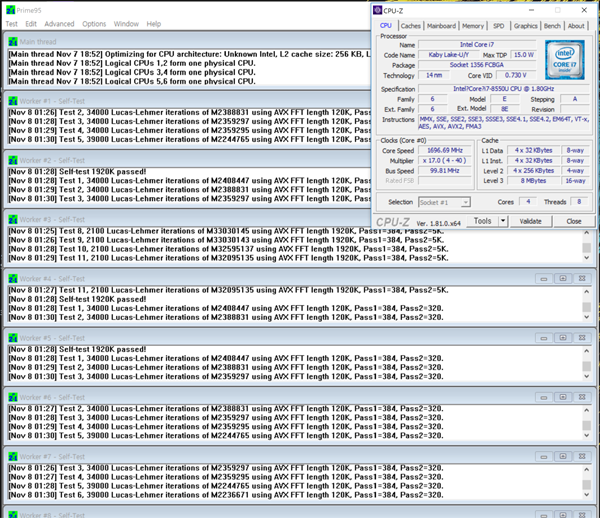Viewport: 600px width, 518px height.
Task: Click scroll-down arrow in Worker #3 pane
Action: 587,258
